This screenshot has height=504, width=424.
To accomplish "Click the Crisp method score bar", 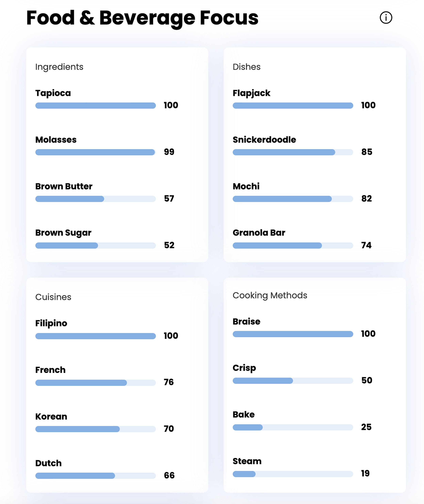I will tap(293, 381).
